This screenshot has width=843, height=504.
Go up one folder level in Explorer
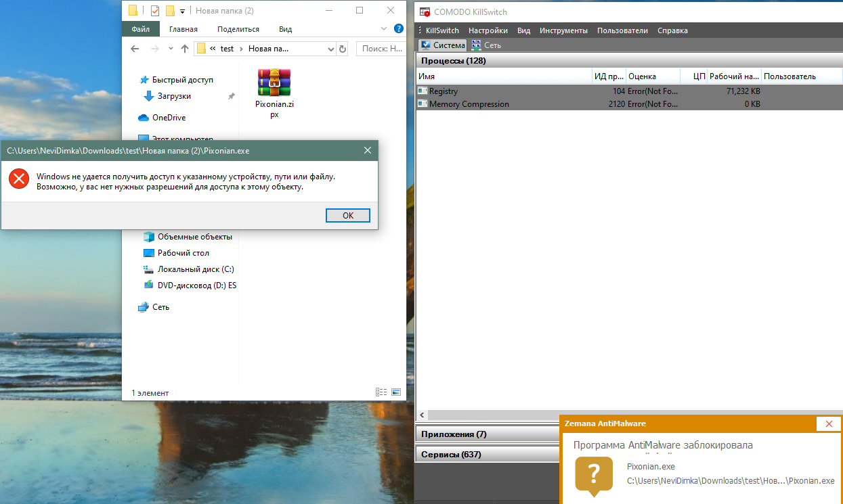184,49
